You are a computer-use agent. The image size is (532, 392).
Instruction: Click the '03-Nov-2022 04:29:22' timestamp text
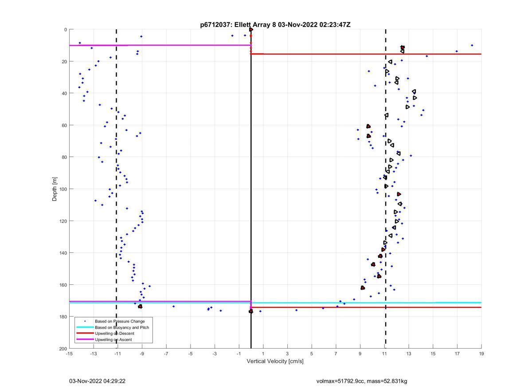pos(97,381)
